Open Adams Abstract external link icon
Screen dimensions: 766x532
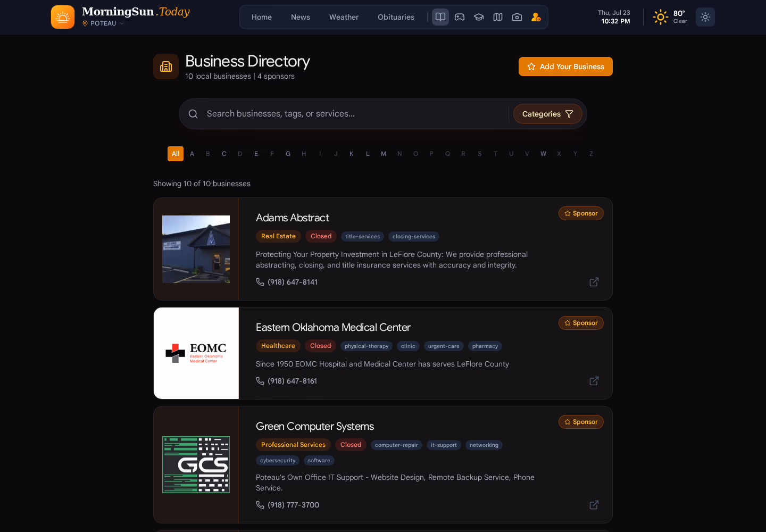pyautogui.click(x=594, y=282)
